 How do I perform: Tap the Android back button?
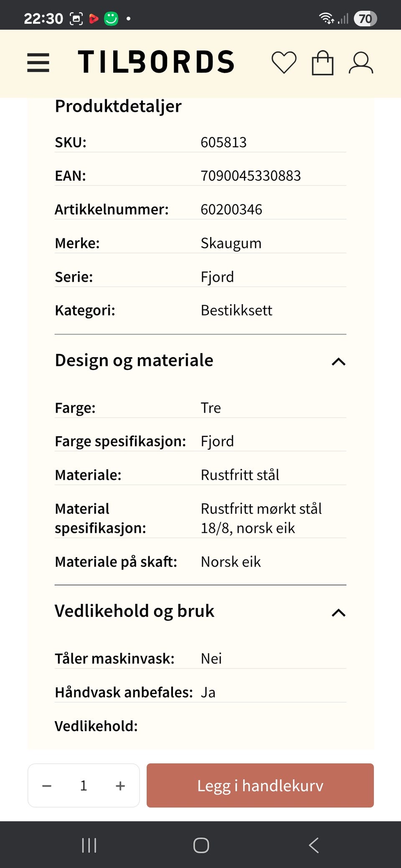tap(314, 845)
